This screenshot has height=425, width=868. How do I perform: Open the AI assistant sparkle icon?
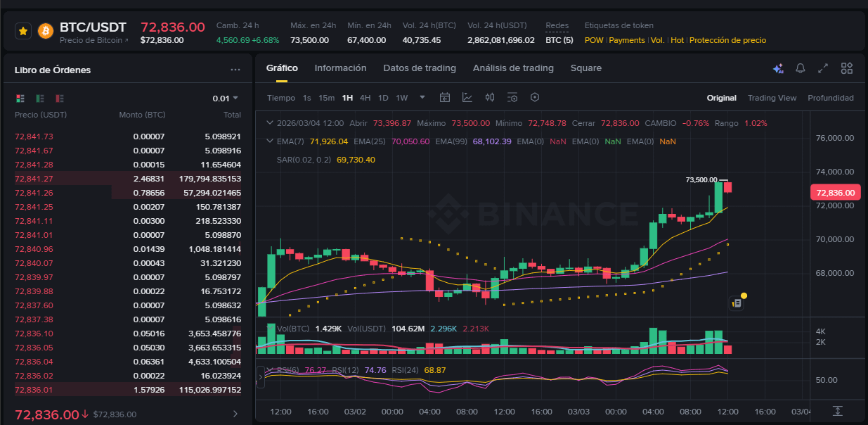(x=778, y=68)
